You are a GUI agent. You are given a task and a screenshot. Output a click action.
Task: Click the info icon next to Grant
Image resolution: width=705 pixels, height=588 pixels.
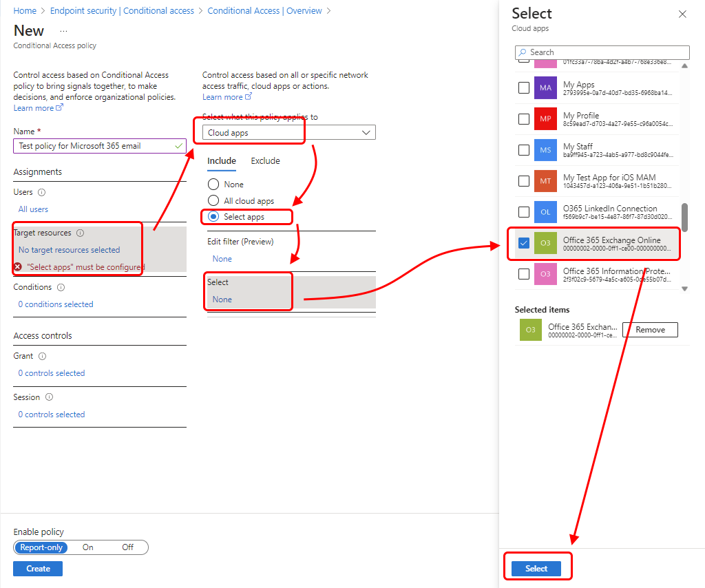44,356
